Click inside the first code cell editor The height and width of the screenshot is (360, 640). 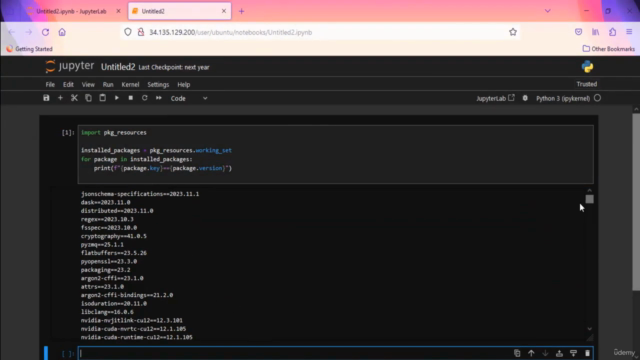336,154
